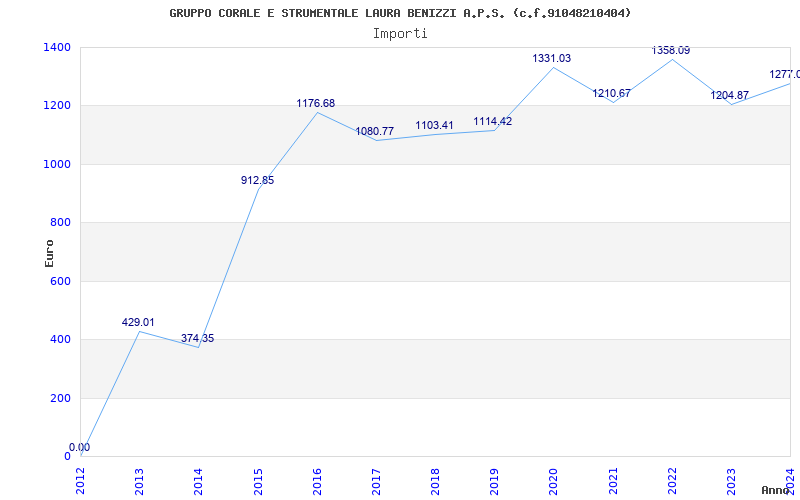Click the 200 y-axis tick label
Viewport: 800px width, 500px height.
61,398
